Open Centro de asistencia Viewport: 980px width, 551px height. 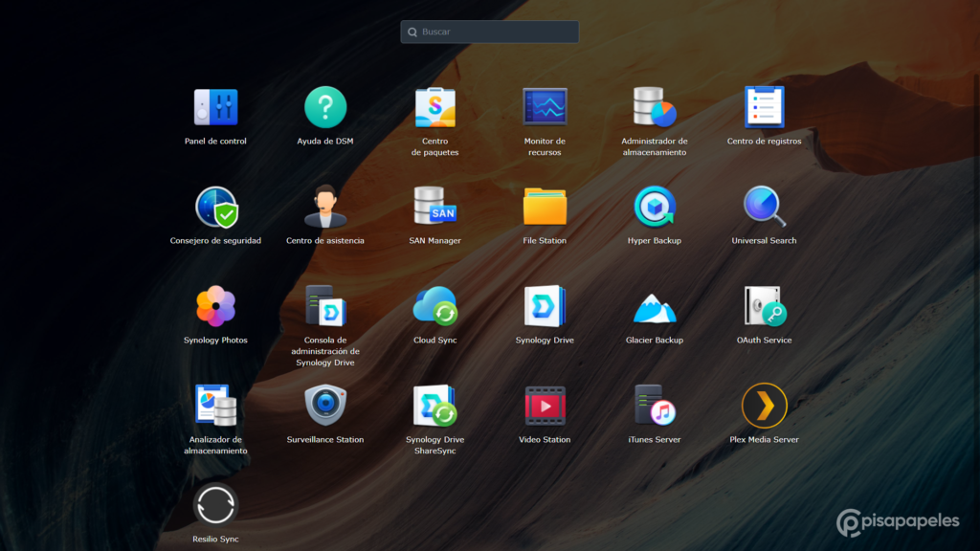point(325,207)
